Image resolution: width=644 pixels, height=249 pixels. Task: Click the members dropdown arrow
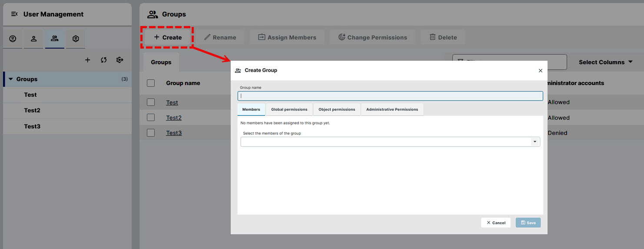[535, 142]
